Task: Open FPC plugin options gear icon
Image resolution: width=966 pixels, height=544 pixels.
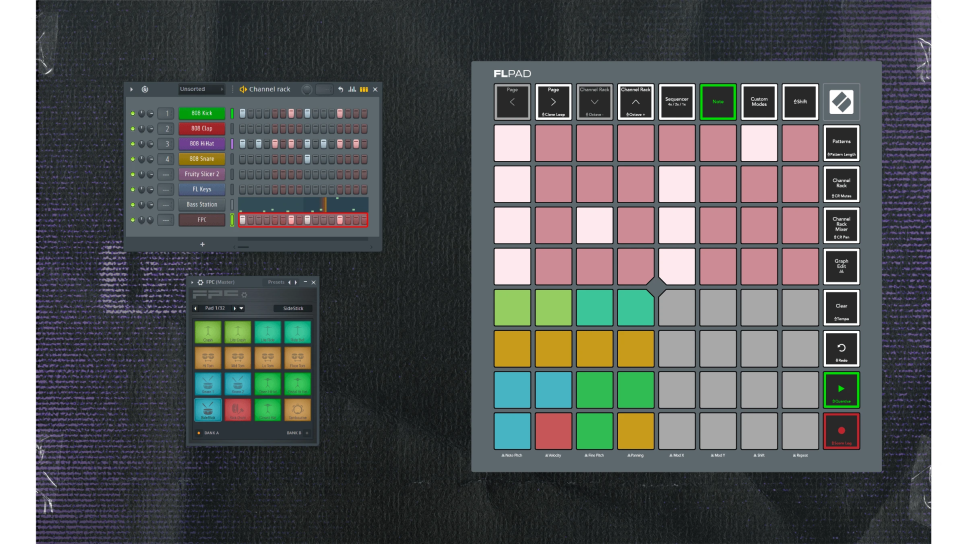Action: coord(200,282)
